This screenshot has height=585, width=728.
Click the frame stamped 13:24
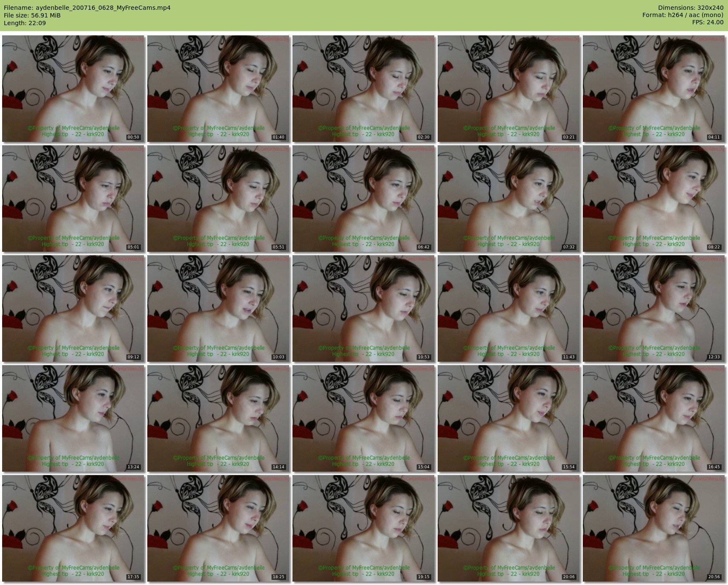pos(73,418)
